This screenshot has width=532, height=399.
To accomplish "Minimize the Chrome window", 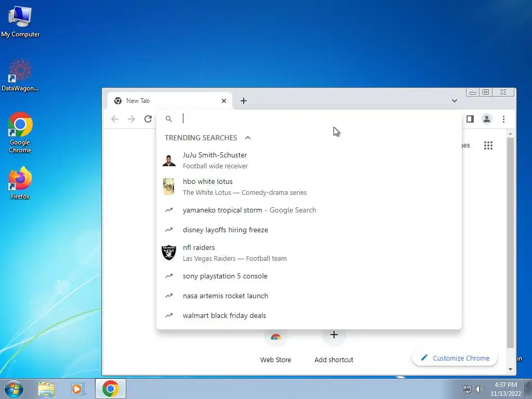I will click(x=473, y=92).
